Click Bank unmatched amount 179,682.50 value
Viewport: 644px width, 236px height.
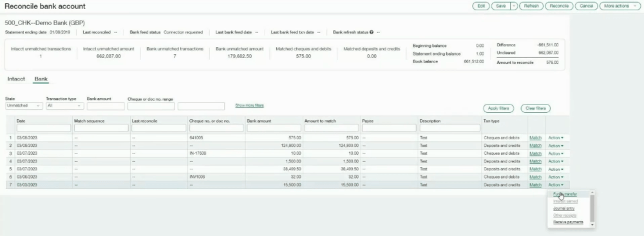point(240,56)
